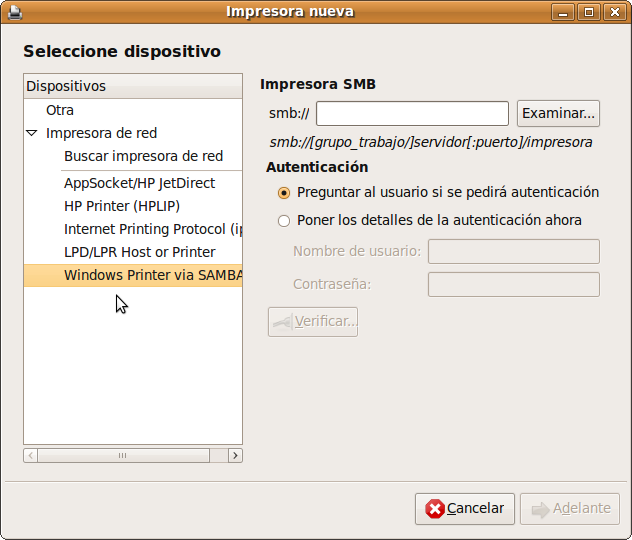Minimize the Impresora nueva window

(x=564, y=12)
